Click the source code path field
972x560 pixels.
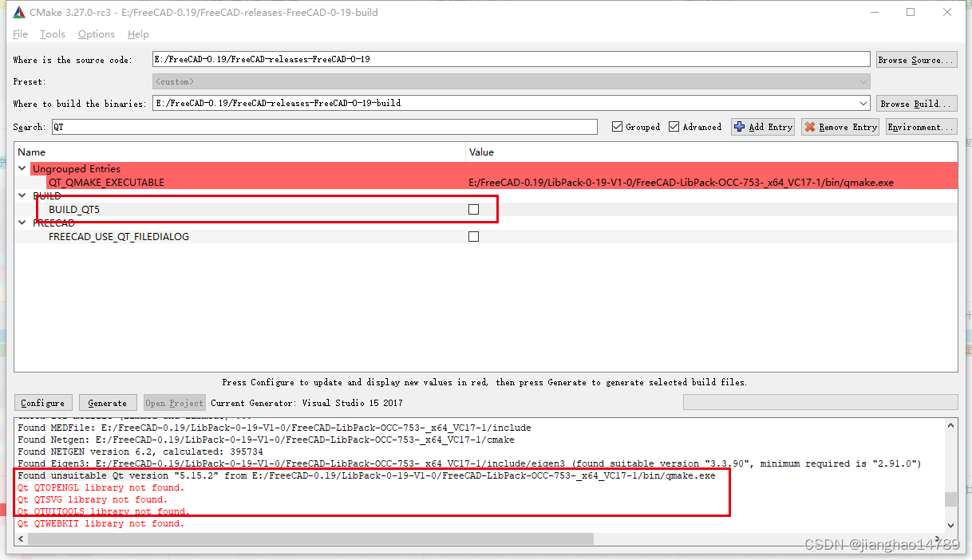tap(511, 60)
